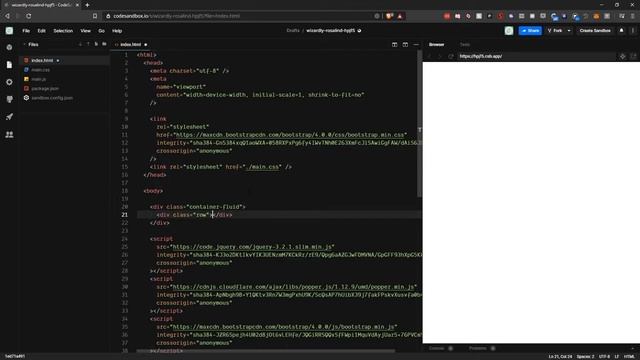The width and height of the screenshot is (640, 360).
Task: Go back in preview browser
Action: coord(429,56)
